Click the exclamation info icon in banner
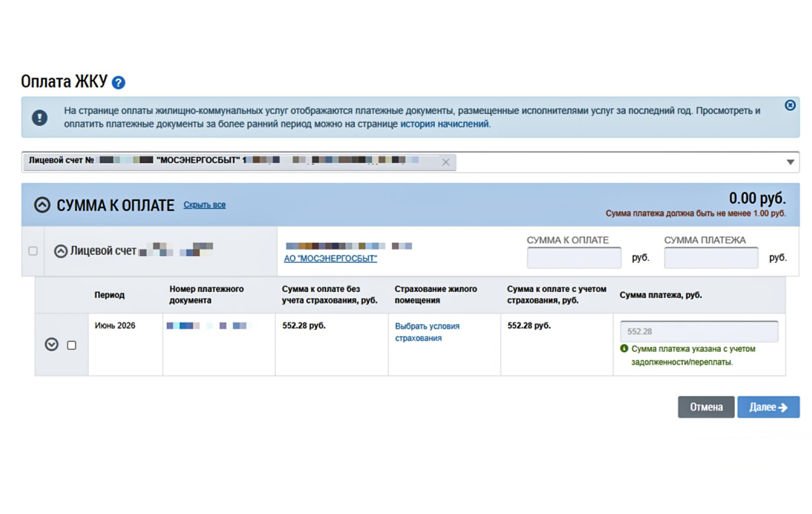 click(x=40, y=118)
